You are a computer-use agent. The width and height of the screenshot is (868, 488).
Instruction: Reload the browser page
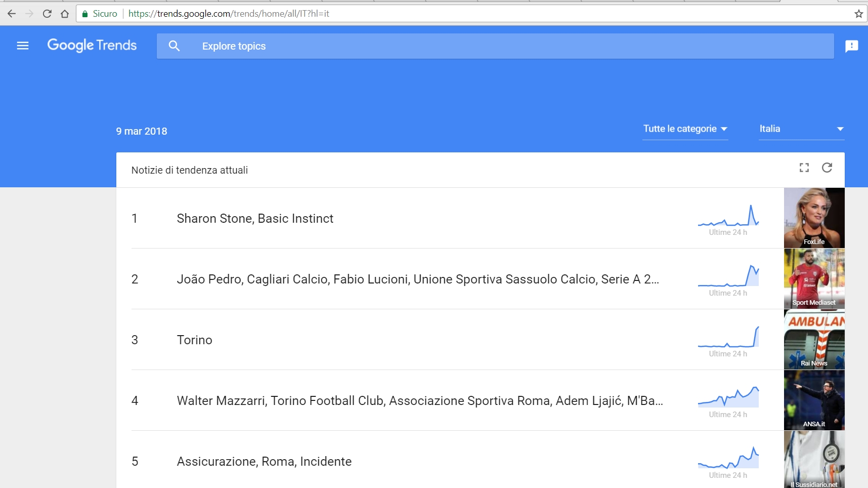point(47,14)
